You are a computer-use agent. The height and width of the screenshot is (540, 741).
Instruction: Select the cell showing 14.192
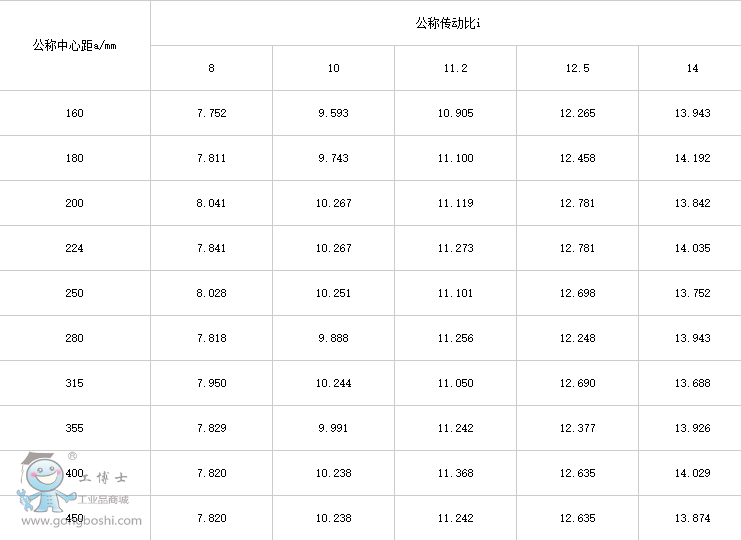[692, 158]
